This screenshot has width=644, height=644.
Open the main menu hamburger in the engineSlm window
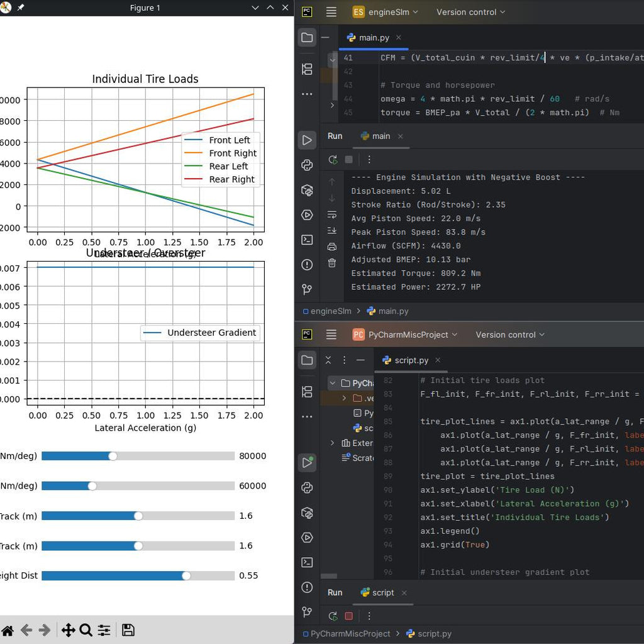pyautogui.click(x=331, y=12)
